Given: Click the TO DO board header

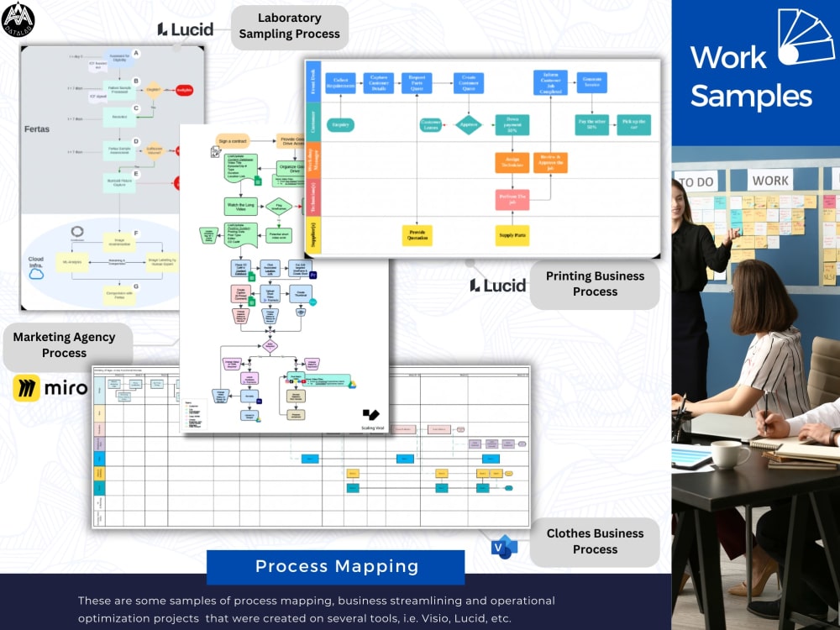Looking at the screenshot, I should point(696,182).
